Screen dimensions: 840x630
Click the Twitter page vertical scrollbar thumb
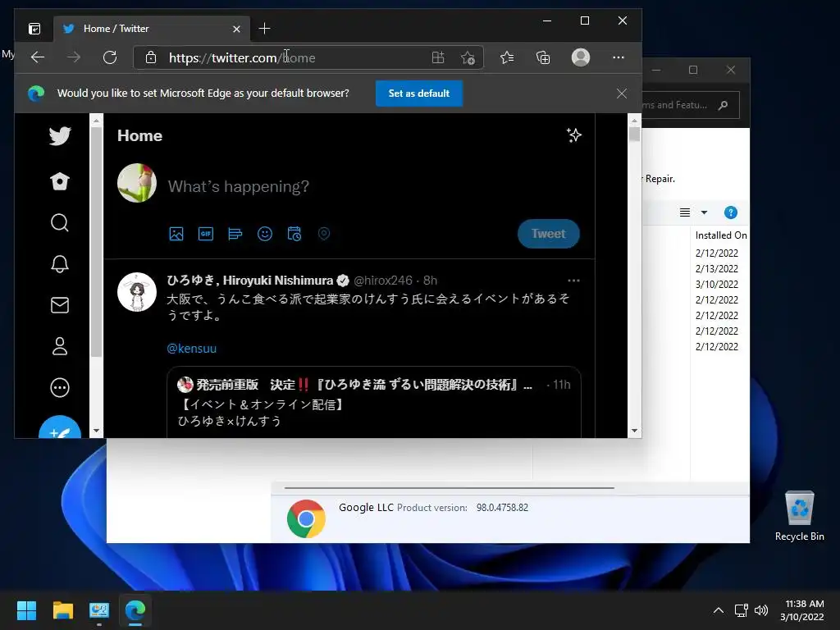pyautogui.click(x=634, y=134)
